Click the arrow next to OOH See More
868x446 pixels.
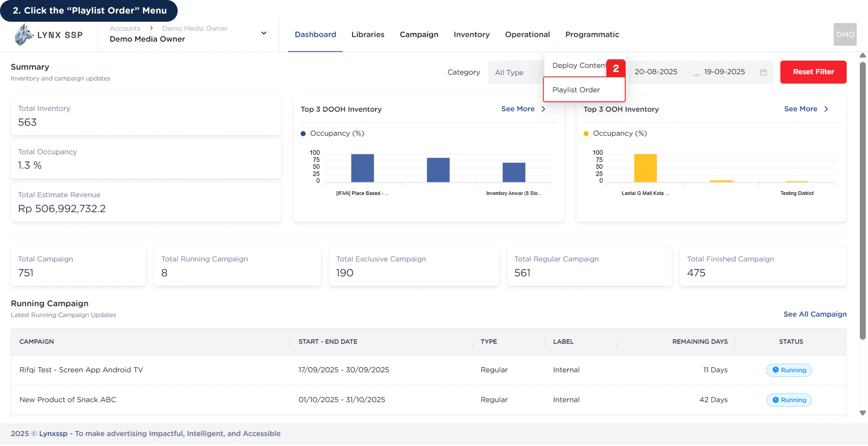click(826, 109)
